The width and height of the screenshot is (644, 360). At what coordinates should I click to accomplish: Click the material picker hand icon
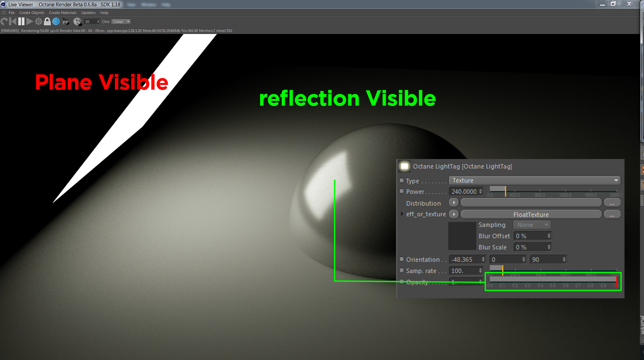pos(77,22)
